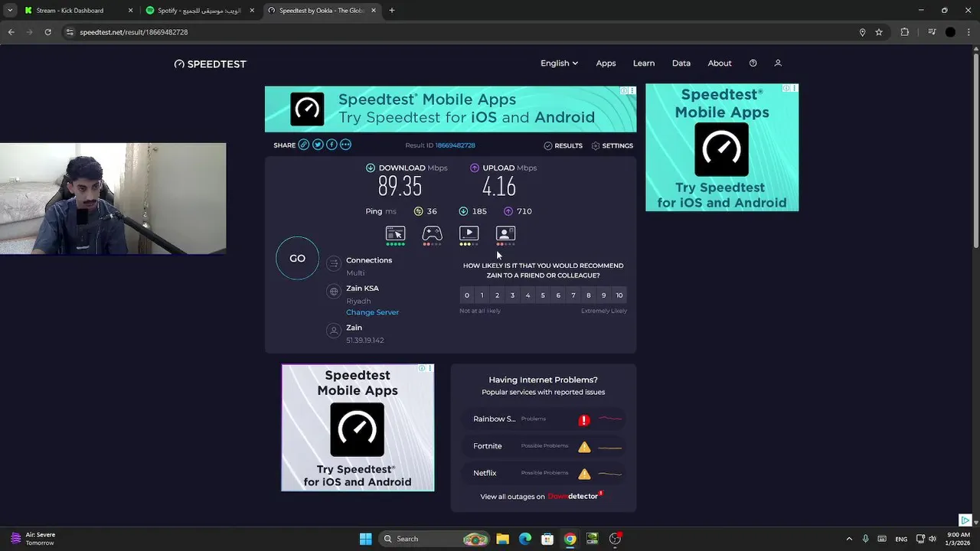The height and width of the screenshot is (551, 980).
Task: Open Netflix outage report
Action: pyautogui.click(x=544, y=473)
